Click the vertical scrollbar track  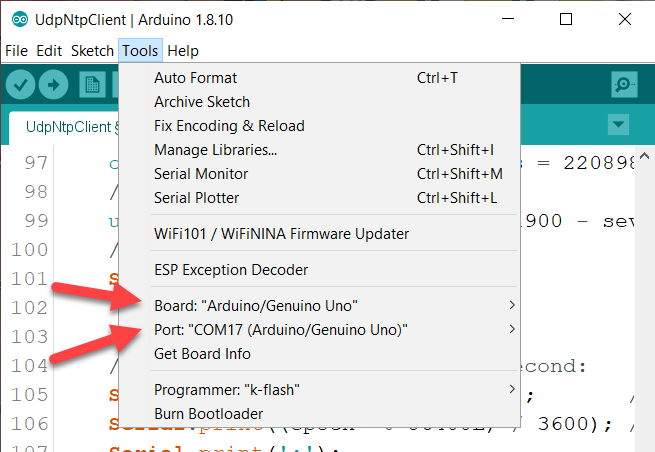coord(645,309)
